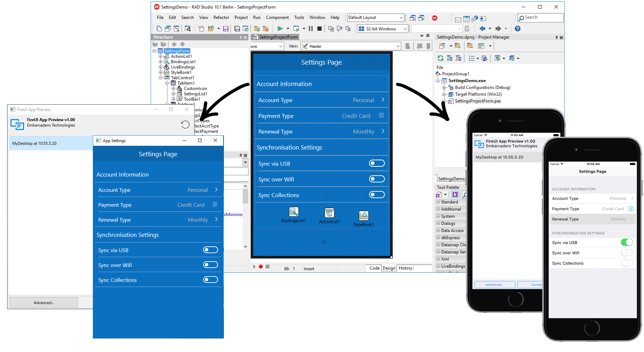Click the Remove project folder icon
The height and width of the screenshot is (352, 644).
coord(470,46)
